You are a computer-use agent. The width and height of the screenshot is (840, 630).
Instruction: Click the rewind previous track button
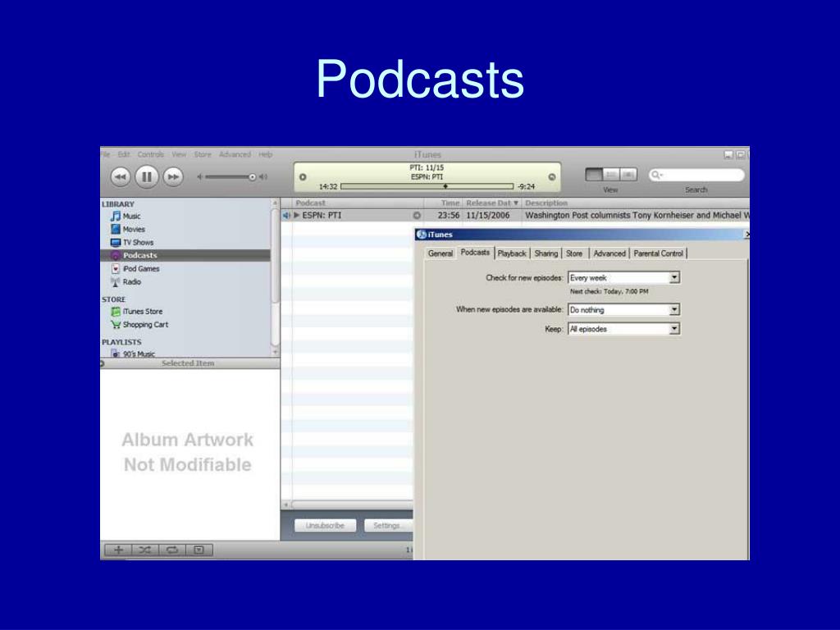[x=121, y=177]
